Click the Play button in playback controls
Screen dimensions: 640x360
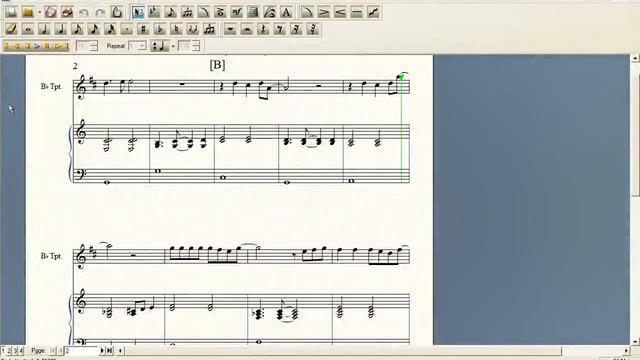coord(37,46)
